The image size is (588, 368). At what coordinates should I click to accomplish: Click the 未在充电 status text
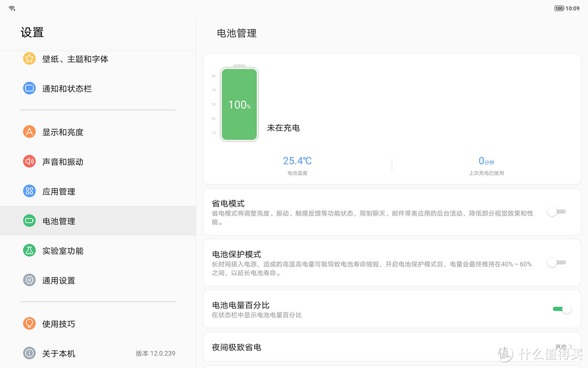pyautogui.click(x=283, y=128)
